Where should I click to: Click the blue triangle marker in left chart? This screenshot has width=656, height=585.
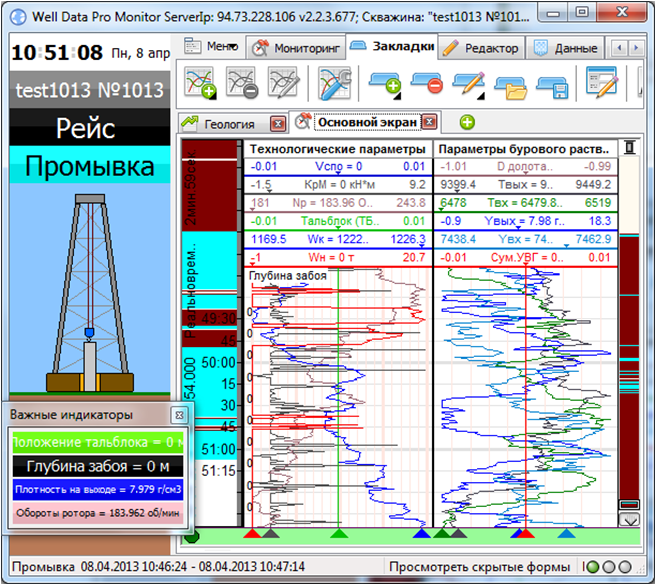(421, 533)
